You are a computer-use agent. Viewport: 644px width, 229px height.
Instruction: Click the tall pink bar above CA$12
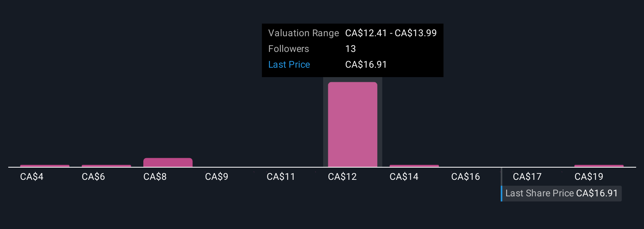[x=352, y=124]
